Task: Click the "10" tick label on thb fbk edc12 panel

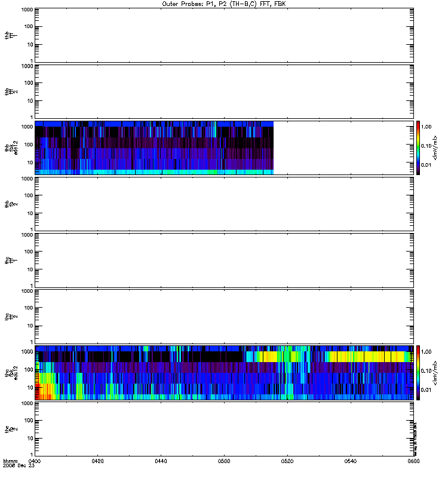Action: pyautogui.click(x=30, y=163)
